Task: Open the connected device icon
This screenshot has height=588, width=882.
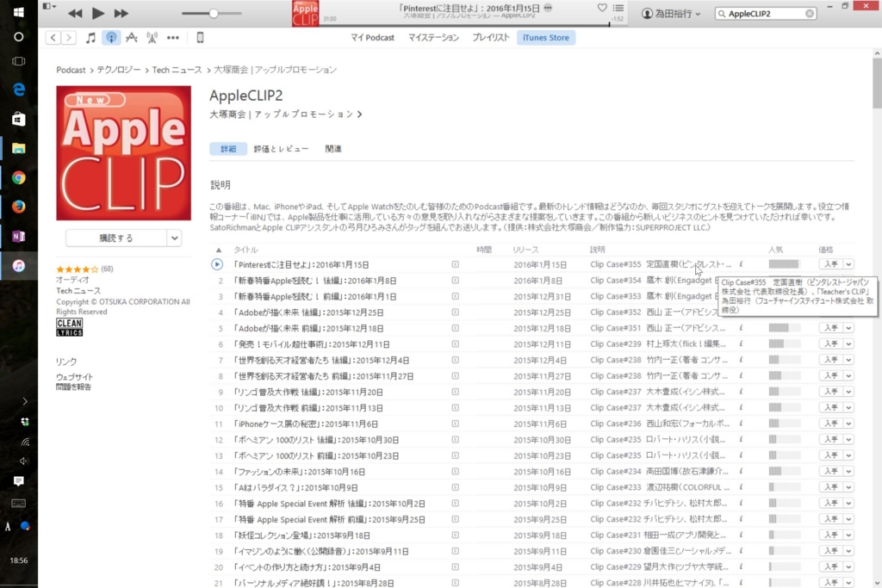Action: [x=200, y=38]
